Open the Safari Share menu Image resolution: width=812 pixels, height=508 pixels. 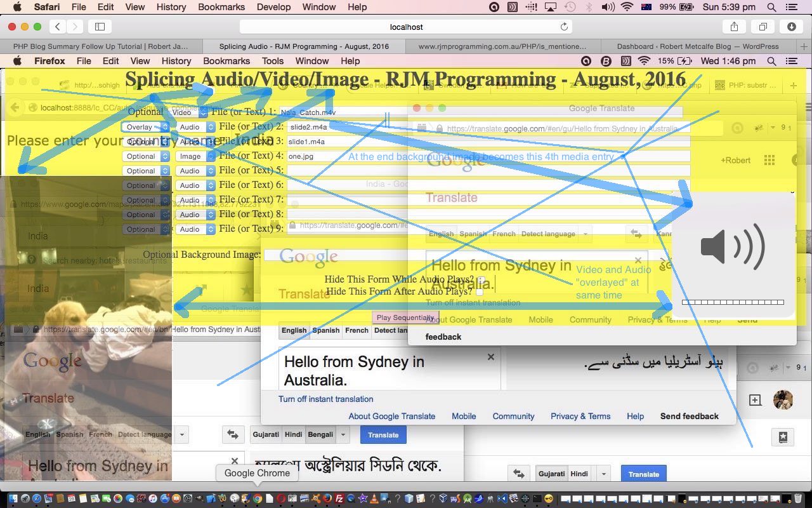tap(734, 27)
